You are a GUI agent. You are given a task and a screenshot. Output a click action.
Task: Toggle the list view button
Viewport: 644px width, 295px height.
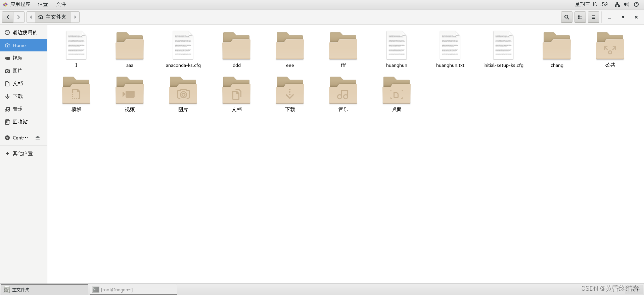(580, 17)
